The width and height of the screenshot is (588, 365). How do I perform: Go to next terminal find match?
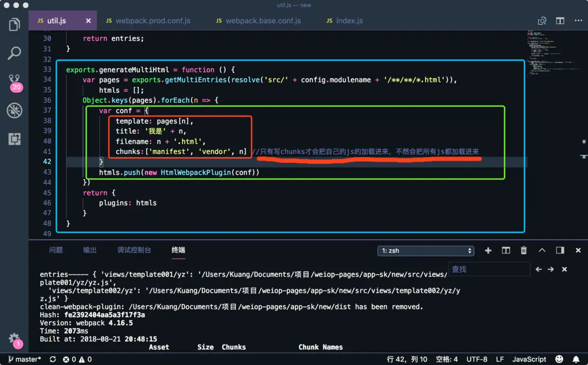tap(551, 269)
